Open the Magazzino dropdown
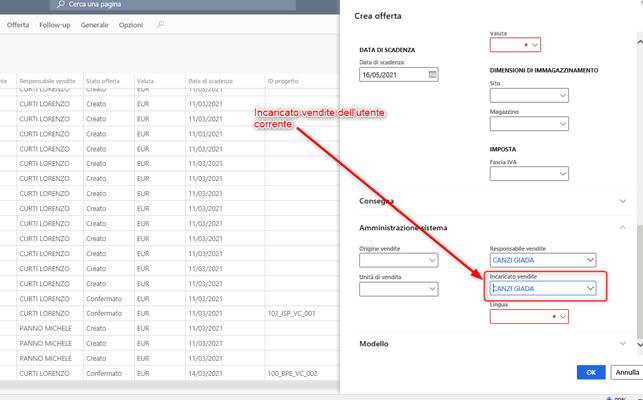The height and width of the screenshot is (400, 643). [x=562, y=124]
